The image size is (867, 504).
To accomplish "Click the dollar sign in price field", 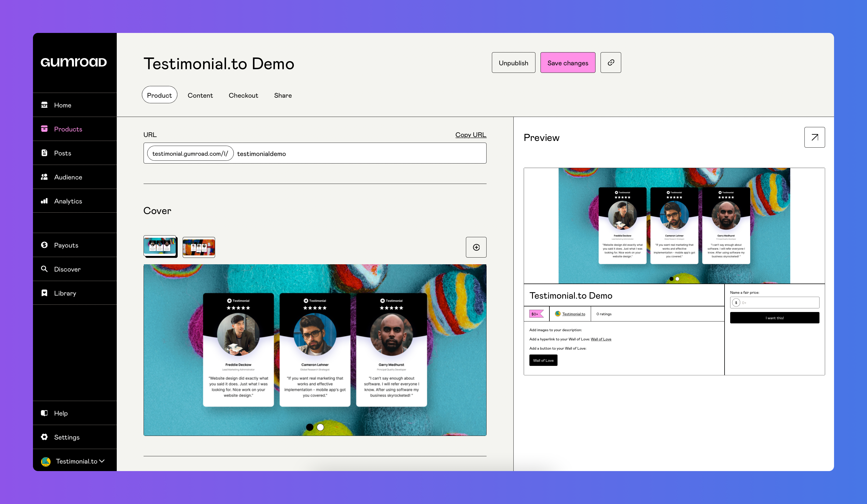I will pos(736,303).
